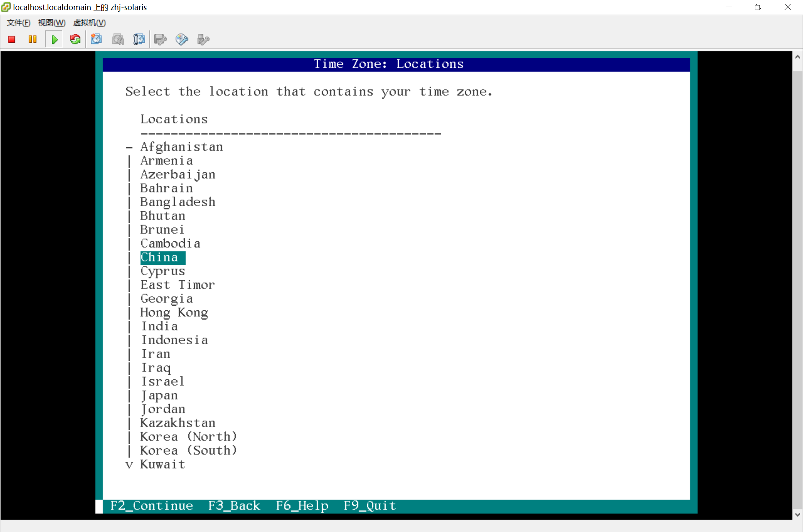Open the 虚拟机(V) menu
The image size is (803, 532).
[x=89, y=23]
